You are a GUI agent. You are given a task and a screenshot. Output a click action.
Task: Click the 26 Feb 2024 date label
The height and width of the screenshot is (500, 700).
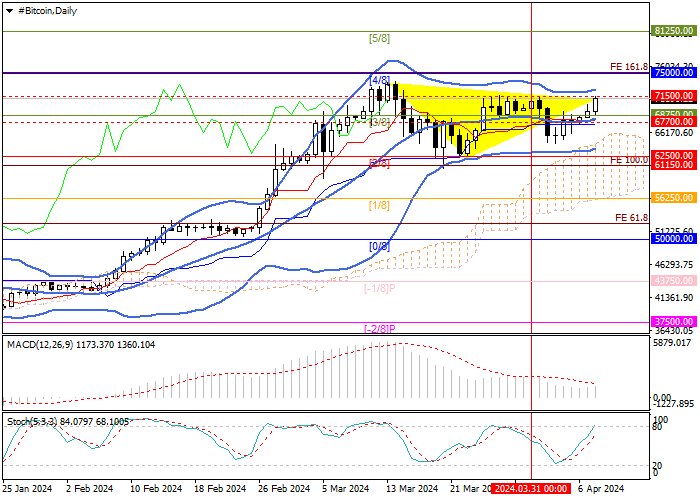point(284,488)
